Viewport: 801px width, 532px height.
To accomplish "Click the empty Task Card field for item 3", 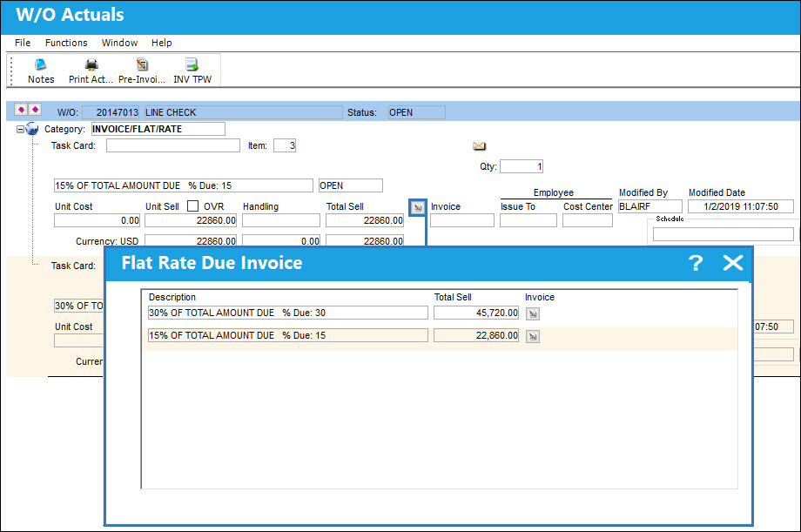I will tap(173, 145).
